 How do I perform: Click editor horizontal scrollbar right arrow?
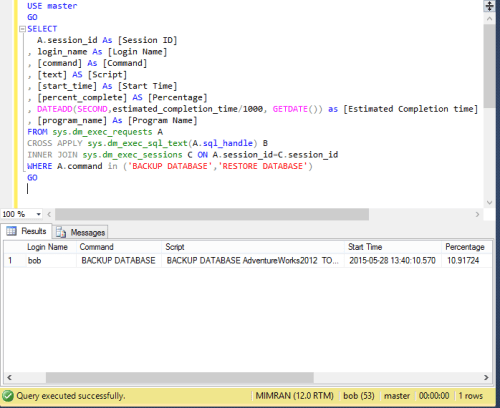tap(477, 214)
